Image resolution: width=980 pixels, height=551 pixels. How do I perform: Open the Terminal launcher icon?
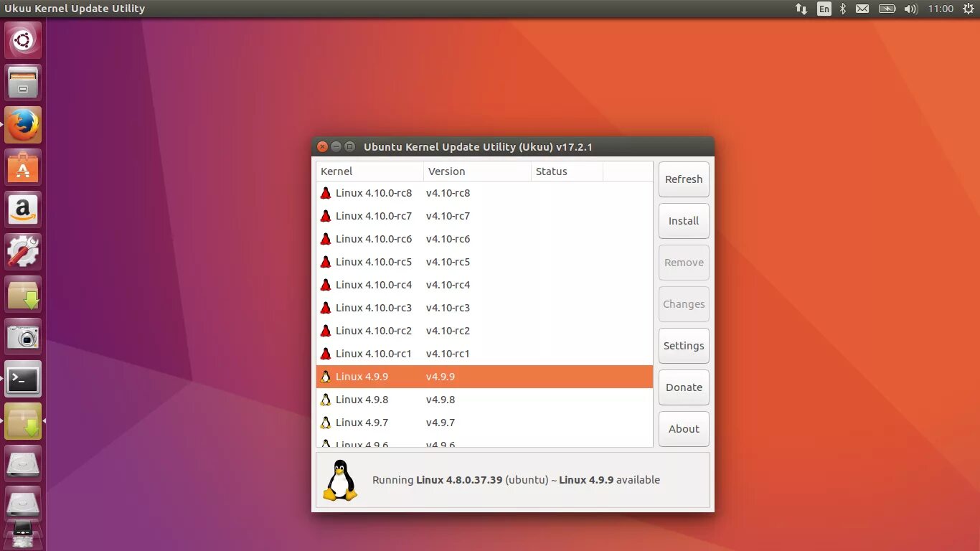point(23,379)
